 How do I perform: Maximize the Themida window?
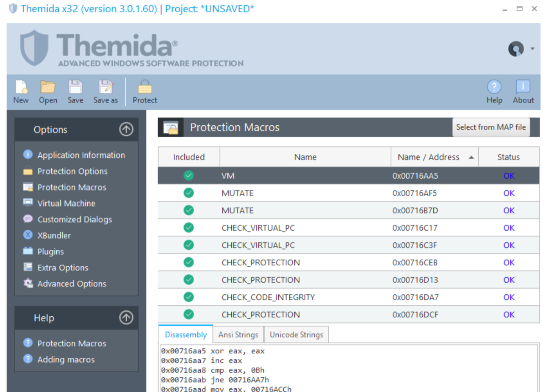(x=520, y=9)
